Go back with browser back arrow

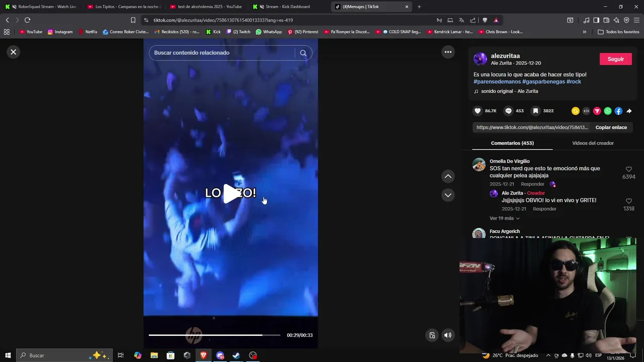tap(7, 20)
